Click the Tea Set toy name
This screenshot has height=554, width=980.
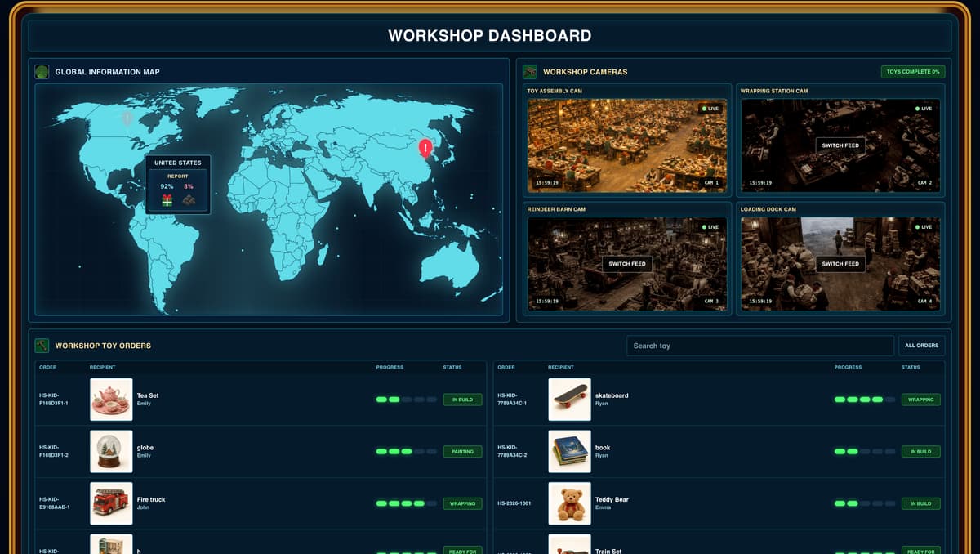tap(148, 395)
